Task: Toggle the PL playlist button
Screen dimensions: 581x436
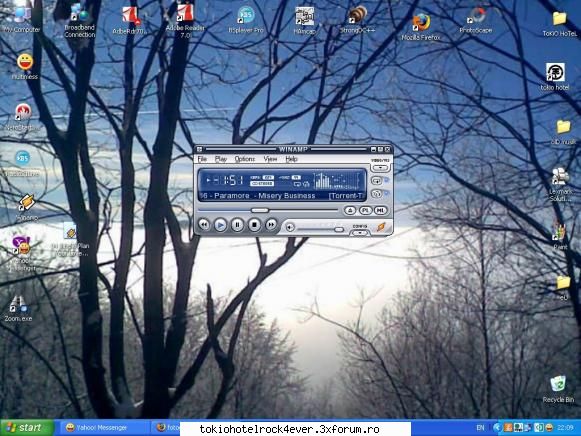Action: [x=365, y=210]
